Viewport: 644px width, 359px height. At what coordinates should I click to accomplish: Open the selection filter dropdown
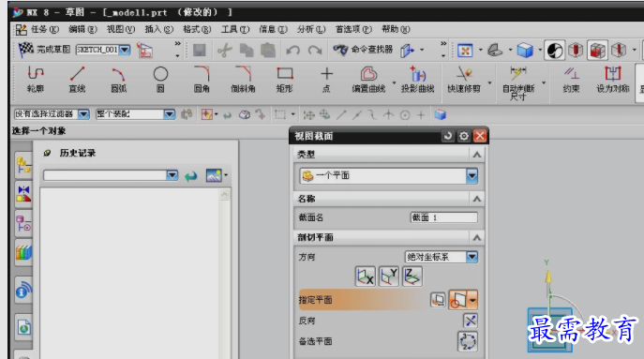[x=83, y=114]
